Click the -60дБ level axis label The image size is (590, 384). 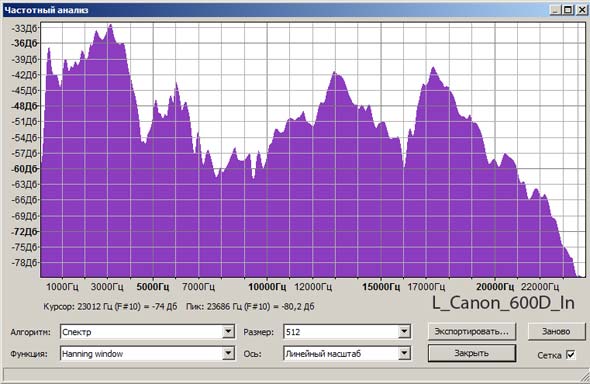(24, 169)
